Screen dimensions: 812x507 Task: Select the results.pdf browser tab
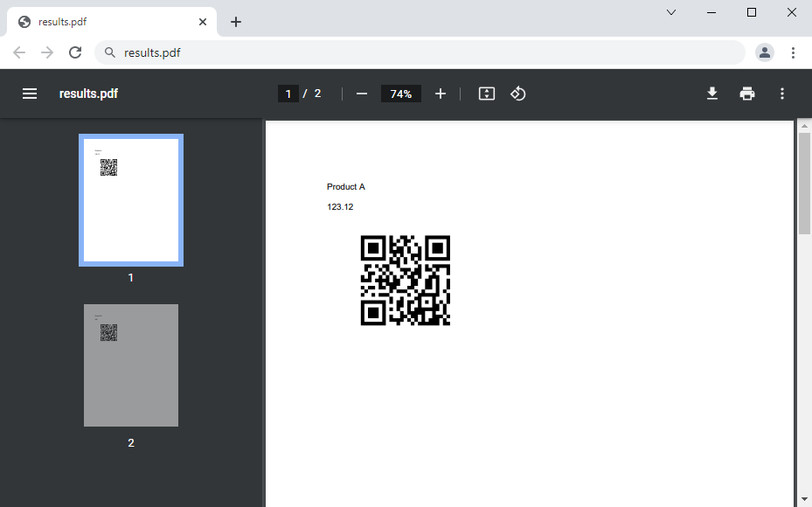pyautogui.click(x=112, y=22)
